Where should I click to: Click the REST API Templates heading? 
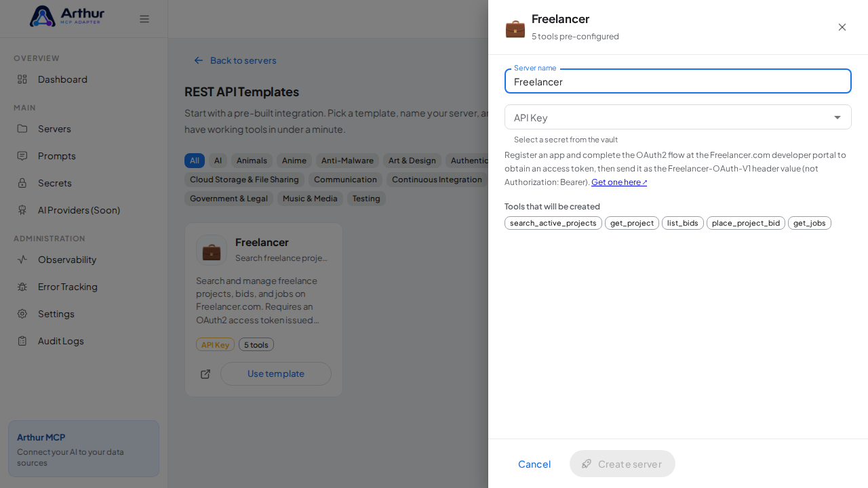point(241,91)
